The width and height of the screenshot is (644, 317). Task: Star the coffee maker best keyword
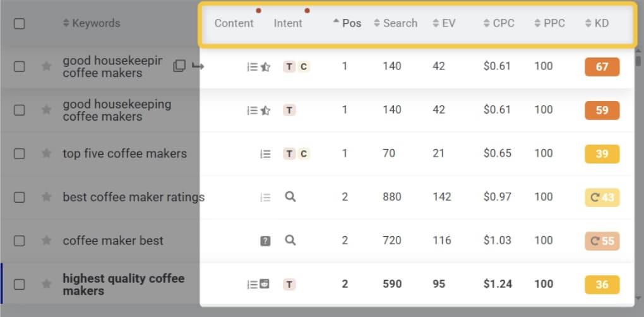[x=47, y=240]
